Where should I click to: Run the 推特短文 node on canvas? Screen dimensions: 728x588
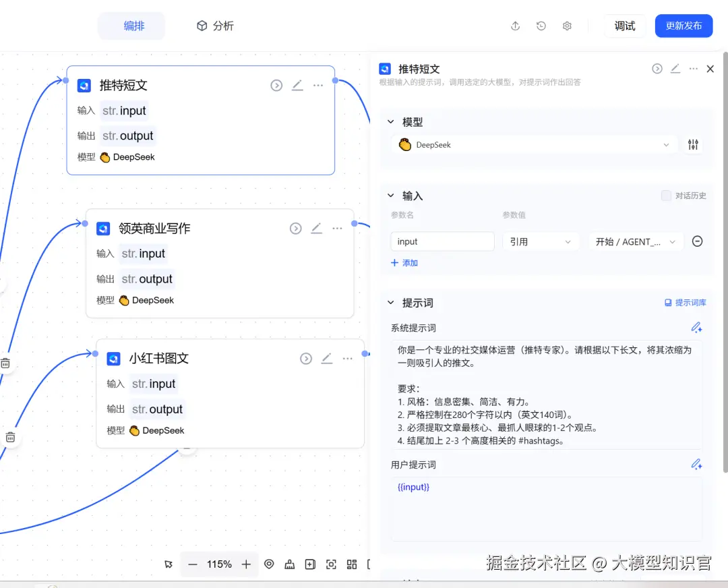(276, 86)
